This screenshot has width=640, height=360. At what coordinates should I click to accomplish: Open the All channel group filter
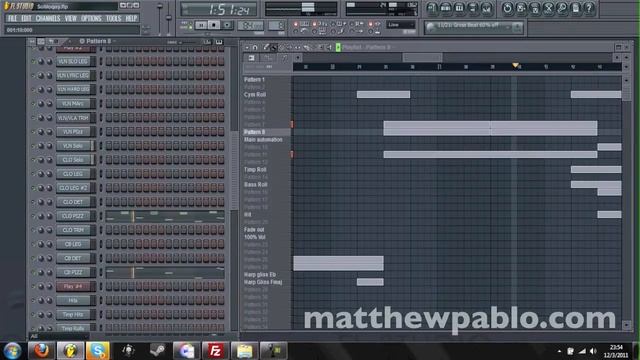point(58,336)
